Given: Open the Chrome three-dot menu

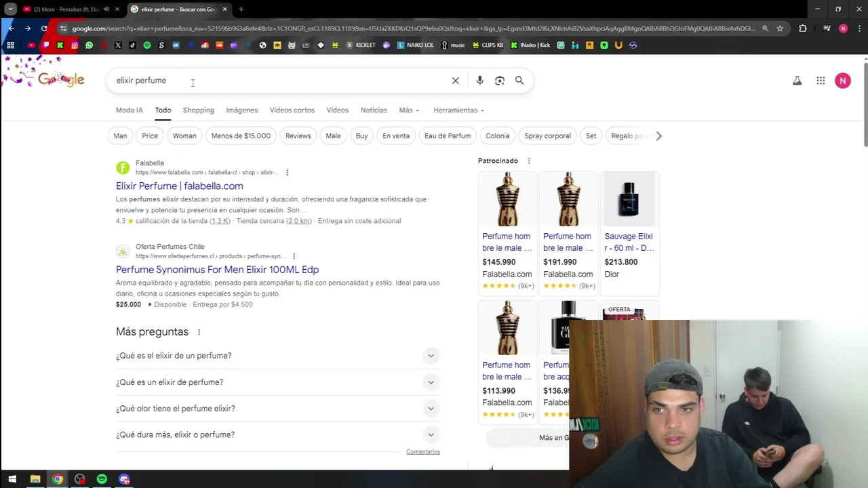Looking at the screenshot, I should [859, 28].
